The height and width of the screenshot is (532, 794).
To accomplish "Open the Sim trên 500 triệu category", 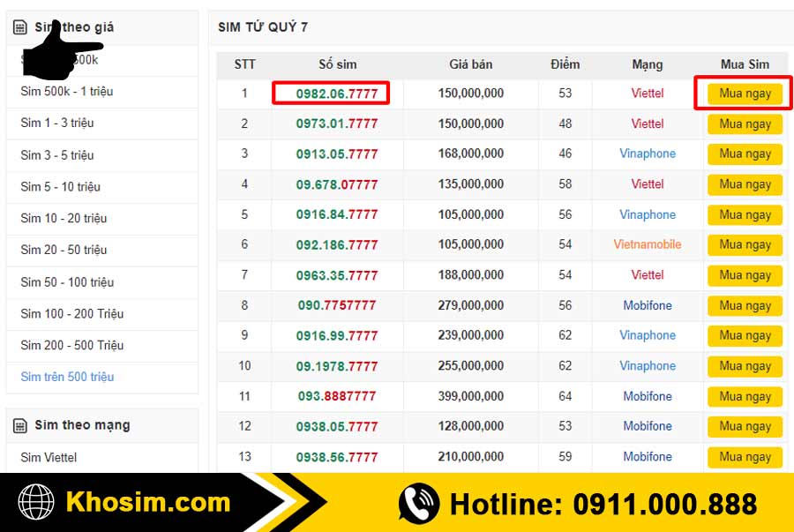I will [x=67, y=377].
